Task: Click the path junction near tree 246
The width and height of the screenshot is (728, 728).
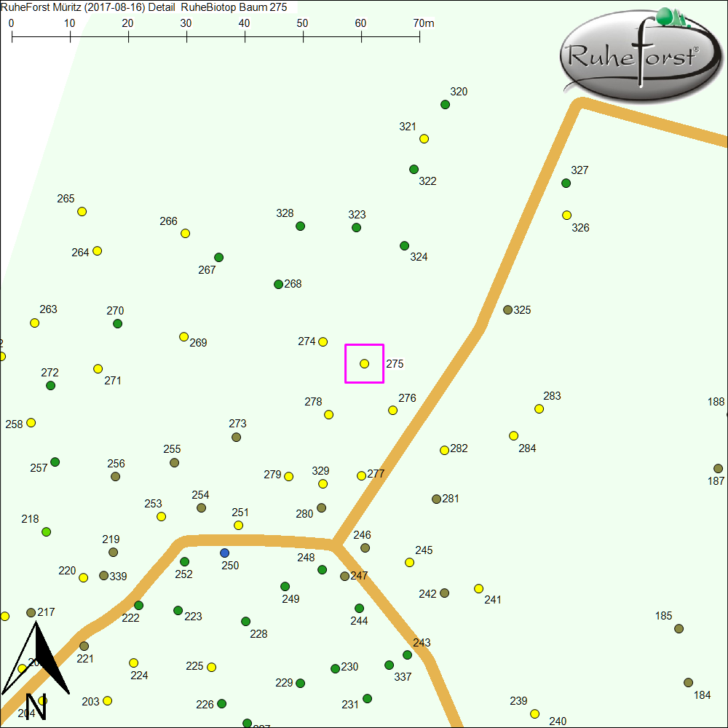Action: tap(333, 544)
